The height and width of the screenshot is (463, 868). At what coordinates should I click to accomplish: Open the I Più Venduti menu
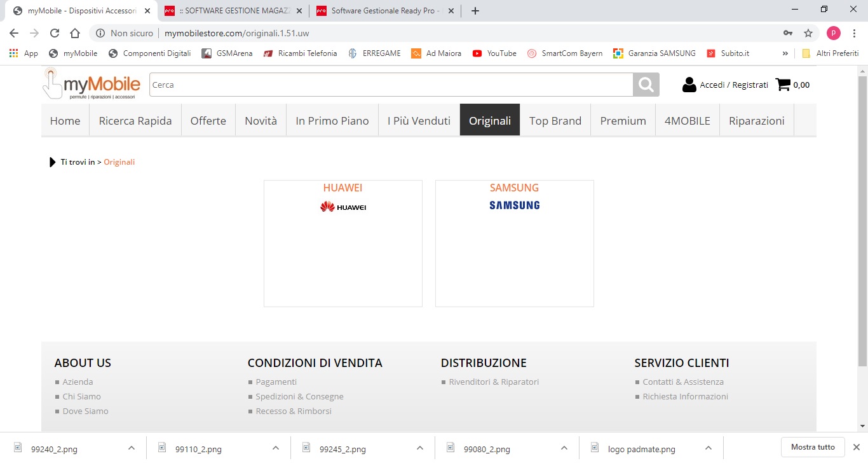[x=419, y=121]
